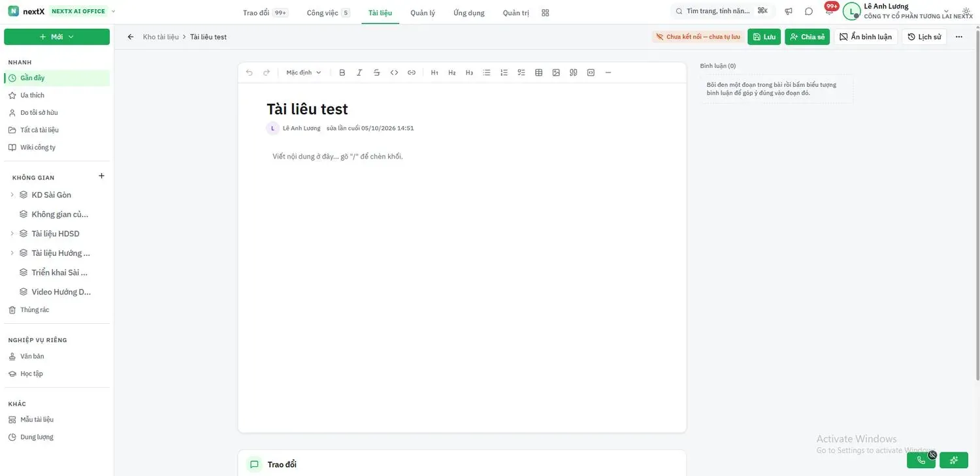This screenshot has height=476, width=980.
Task: Open the Mới create dropdown
Action: point(57,37)
